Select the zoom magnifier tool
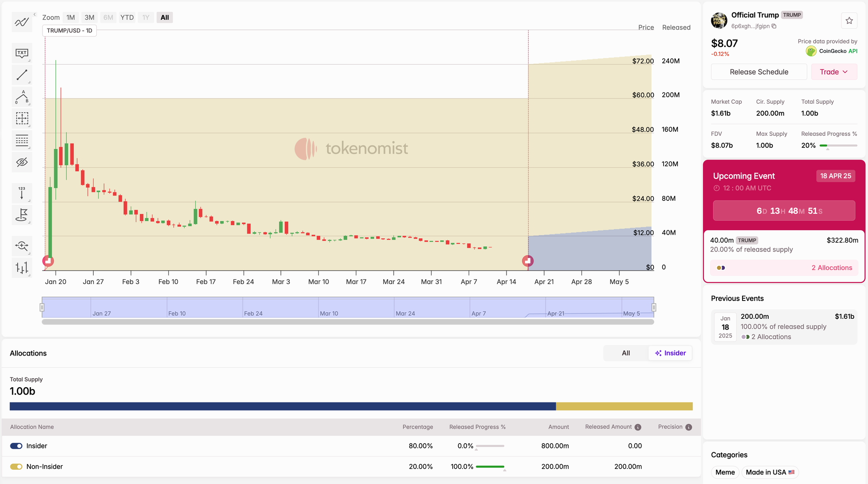 22,246
